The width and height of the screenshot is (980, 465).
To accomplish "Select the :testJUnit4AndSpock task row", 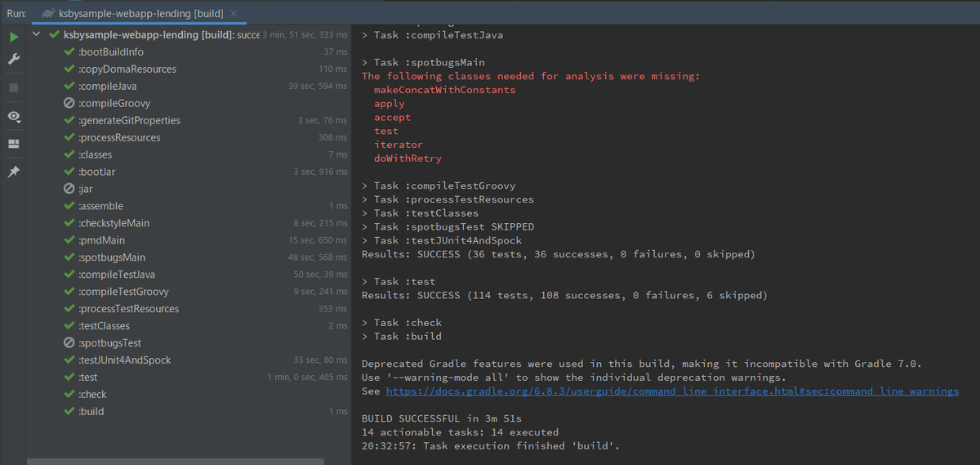I will 190,360.
